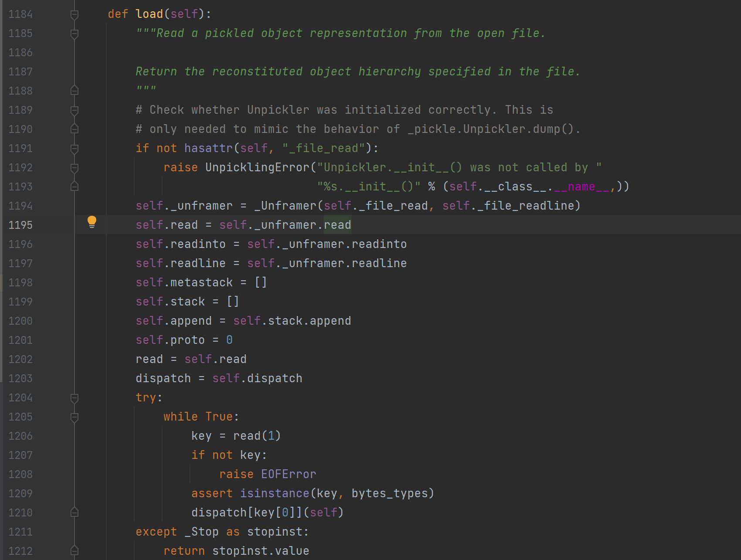Screen dimensions: 741x560
Task: Click the 0 value of self.proto
Action: point(229,340)
